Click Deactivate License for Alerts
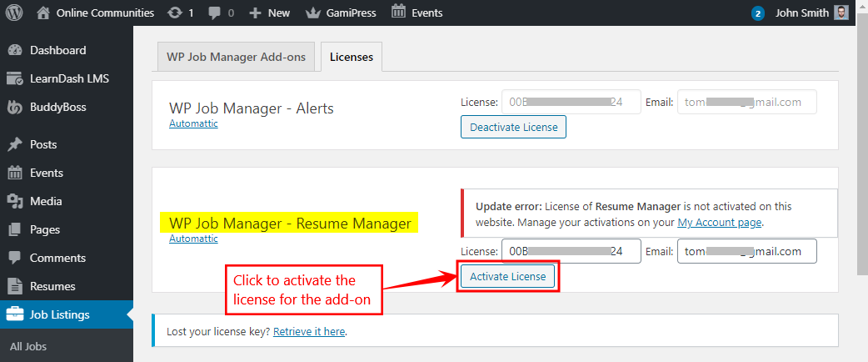Screen dimensions: 868x362 click(x=513, y=127)
